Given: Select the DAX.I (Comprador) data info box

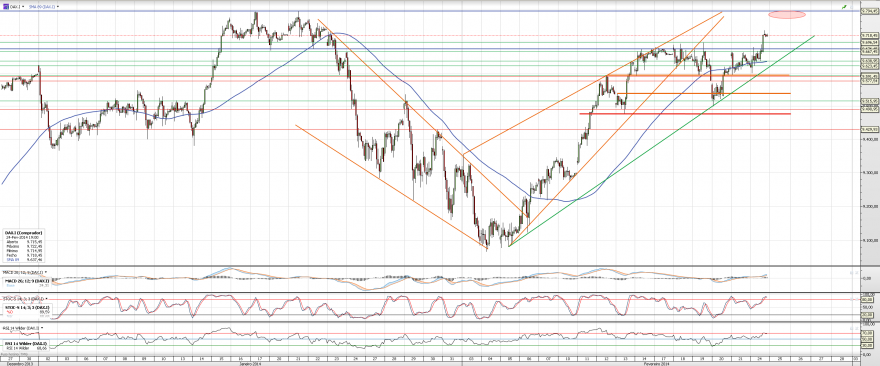Looking at the screenshot, I should [23, 246].
